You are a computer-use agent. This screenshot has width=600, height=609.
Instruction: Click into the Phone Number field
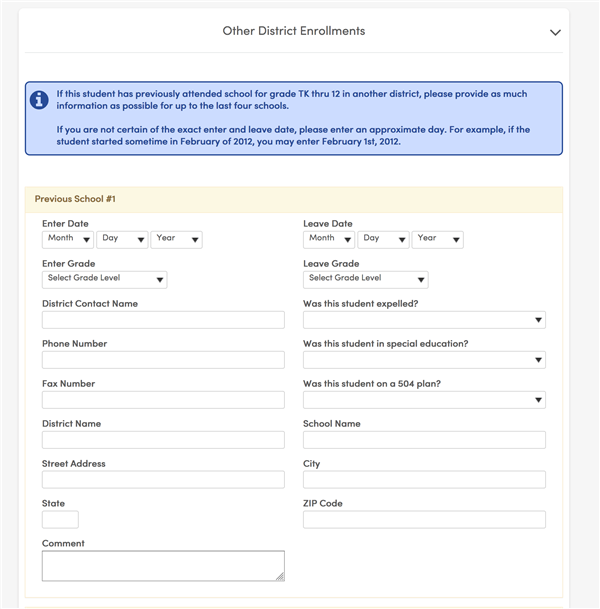163,360
